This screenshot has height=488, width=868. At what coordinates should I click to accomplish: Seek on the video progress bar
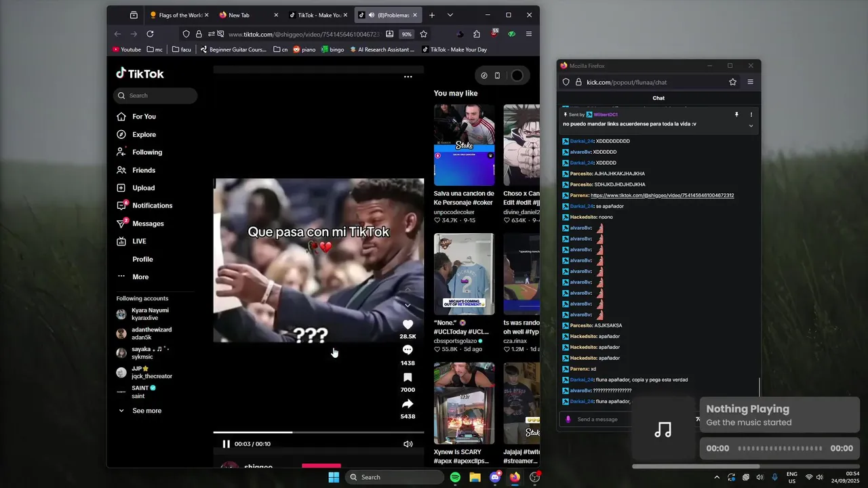[319, 432]
